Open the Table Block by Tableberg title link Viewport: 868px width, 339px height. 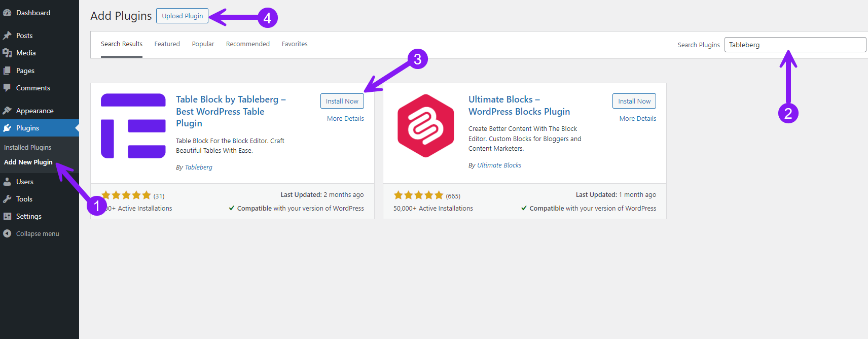point(231,111)
